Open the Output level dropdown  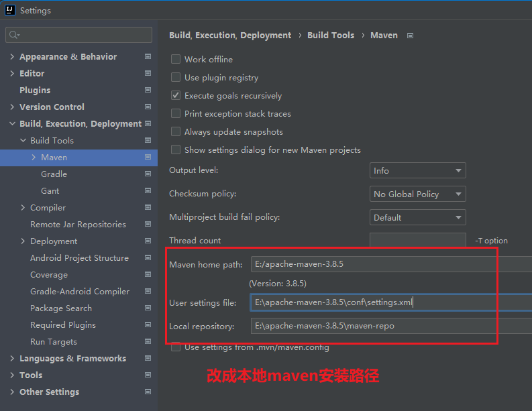(x=417, y=171)
